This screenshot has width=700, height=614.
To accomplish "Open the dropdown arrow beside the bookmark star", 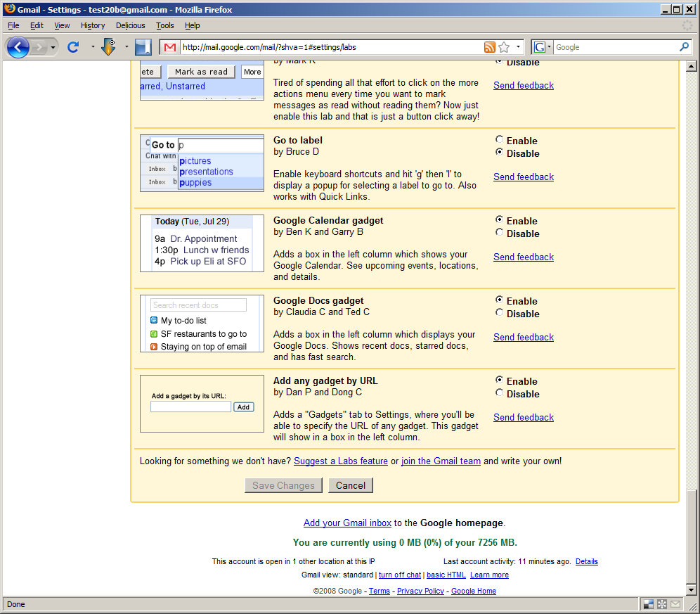I will click(518, 47).
